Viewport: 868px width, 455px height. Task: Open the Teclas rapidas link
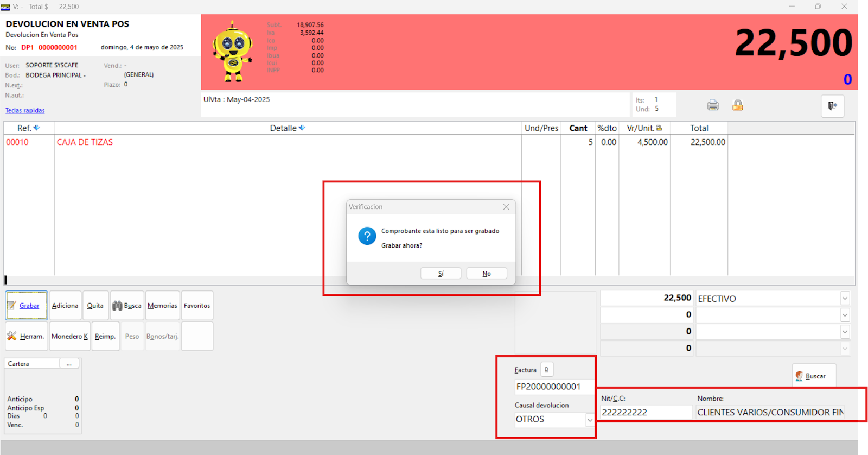[25, 111]
